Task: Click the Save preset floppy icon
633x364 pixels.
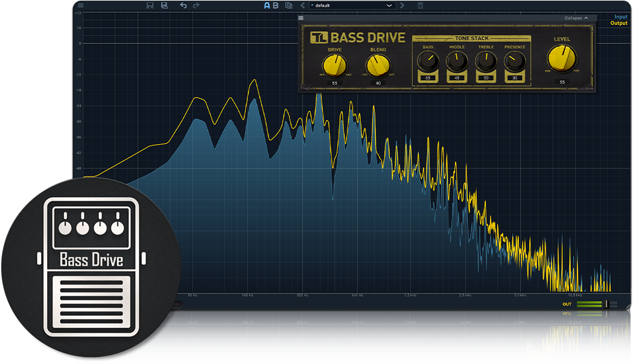Action: [150, 5]
